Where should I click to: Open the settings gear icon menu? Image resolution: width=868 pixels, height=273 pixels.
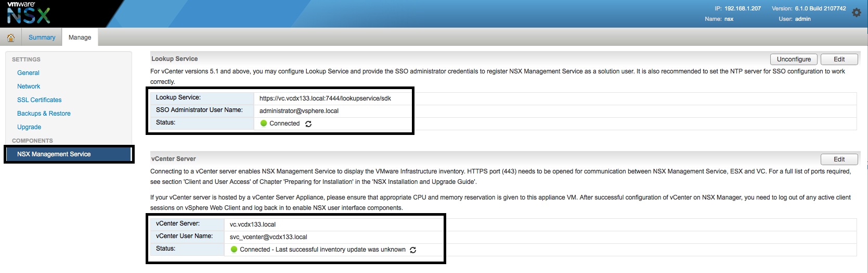[856, 13]
